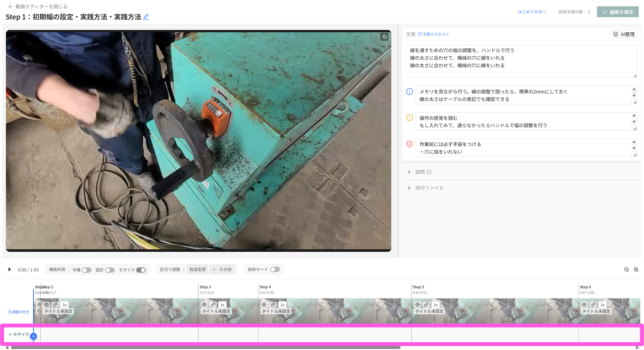
Task: Turn off the モザイク toggle
Action: coord(141,270)
